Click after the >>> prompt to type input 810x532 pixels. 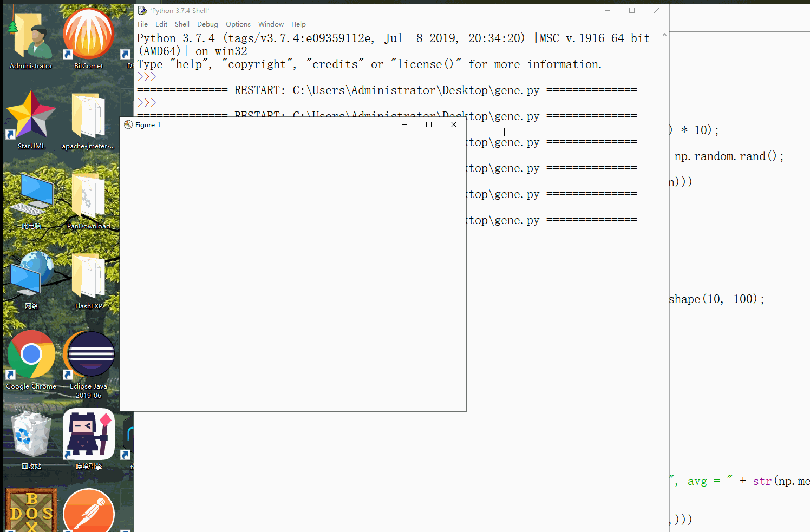162,102
